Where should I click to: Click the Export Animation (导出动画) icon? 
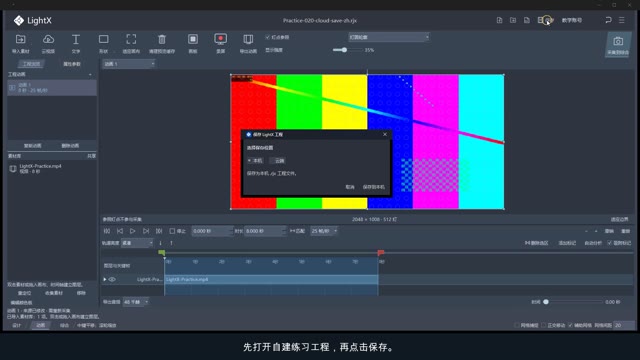point(248,39)
